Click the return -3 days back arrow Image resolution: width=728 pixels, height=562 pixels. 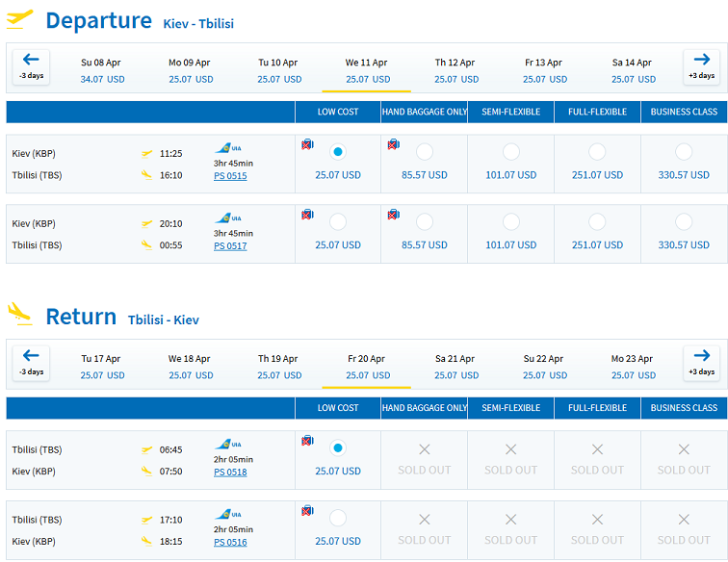[x=31, y=364]
